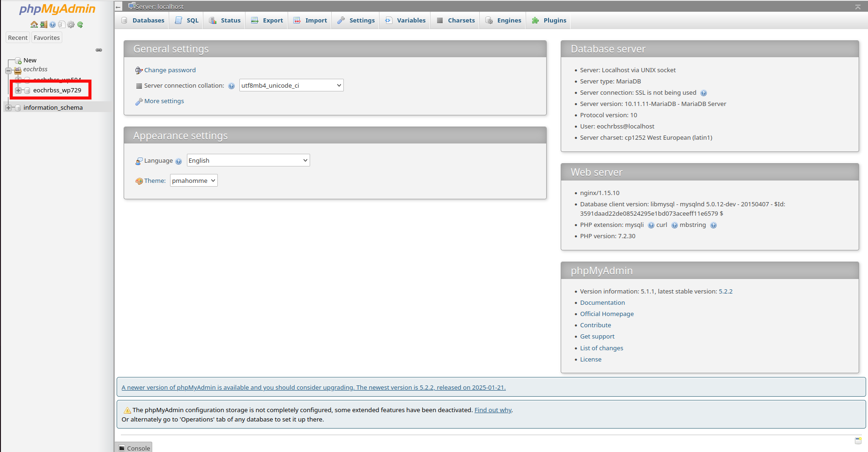Click the Contribute link
This screenshot has height=452, width=868.
point(595,325)
